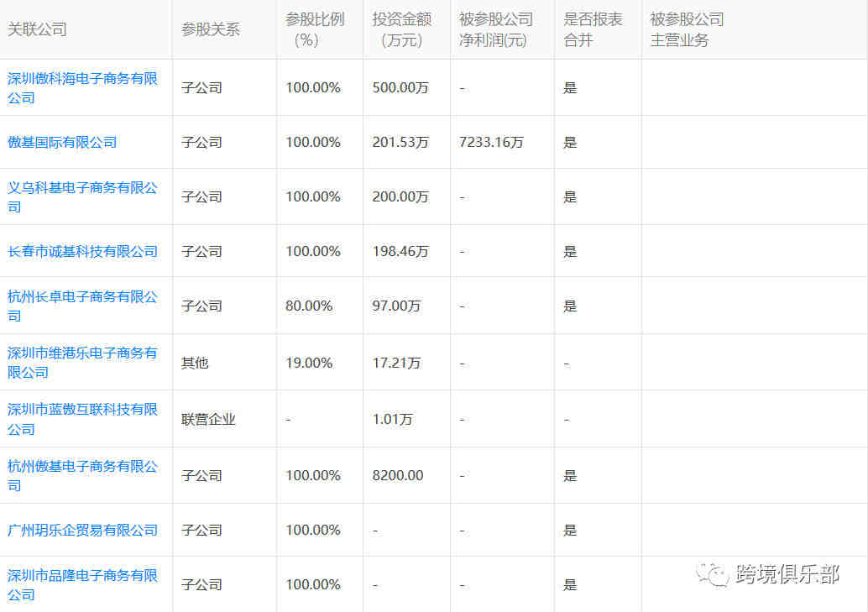Image resolution: width=868 pixels, height=612 pixels.
Task: Open 深圳市维港乐电子商务有限公司 link
Action: coord(82,363)
